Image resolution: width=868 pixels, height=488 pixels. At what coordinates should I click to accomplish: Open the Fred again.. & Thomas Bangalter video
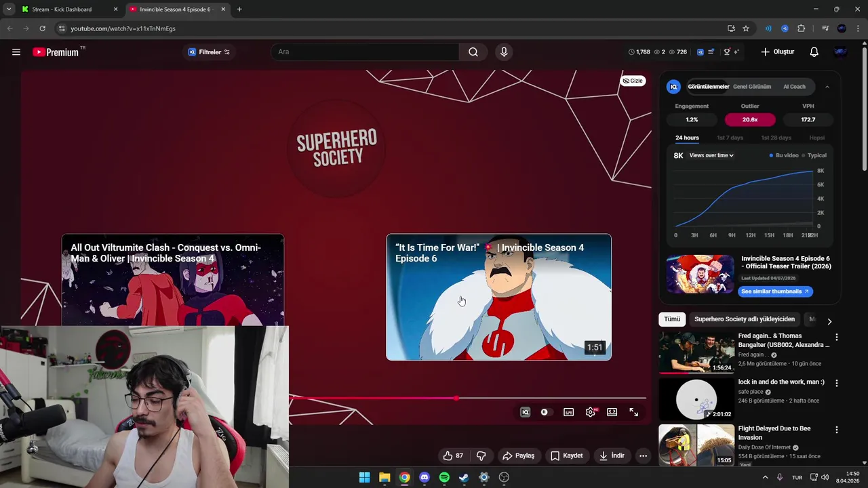[x=696, y=352]
